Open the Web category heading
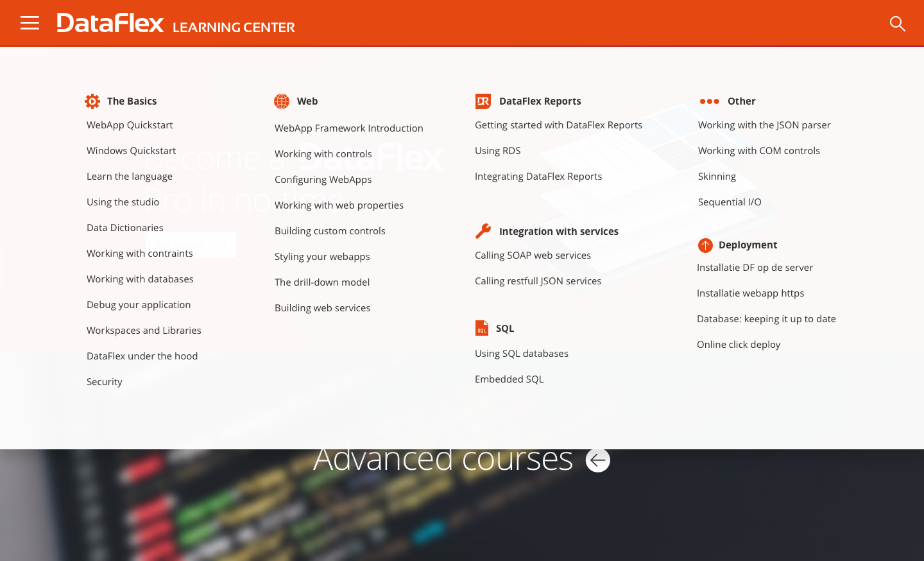Viewport: 924px width, 561px height. point(307,101)
